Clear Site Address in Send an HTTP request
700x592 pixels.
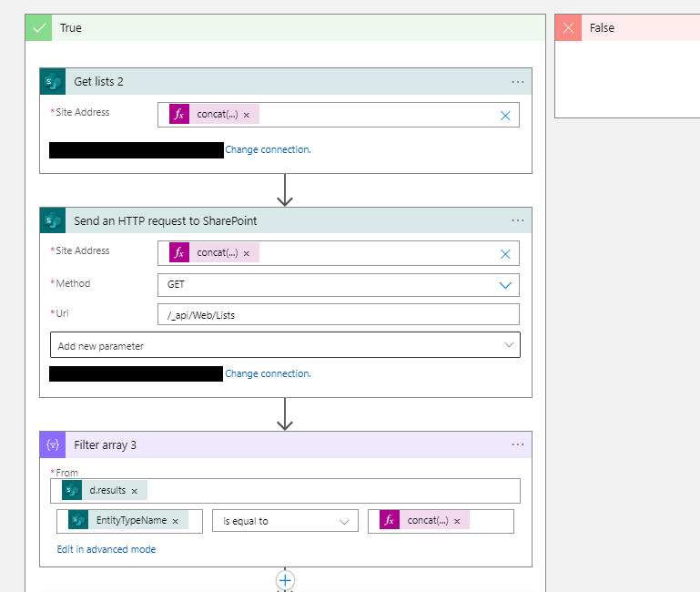(505, 254)
